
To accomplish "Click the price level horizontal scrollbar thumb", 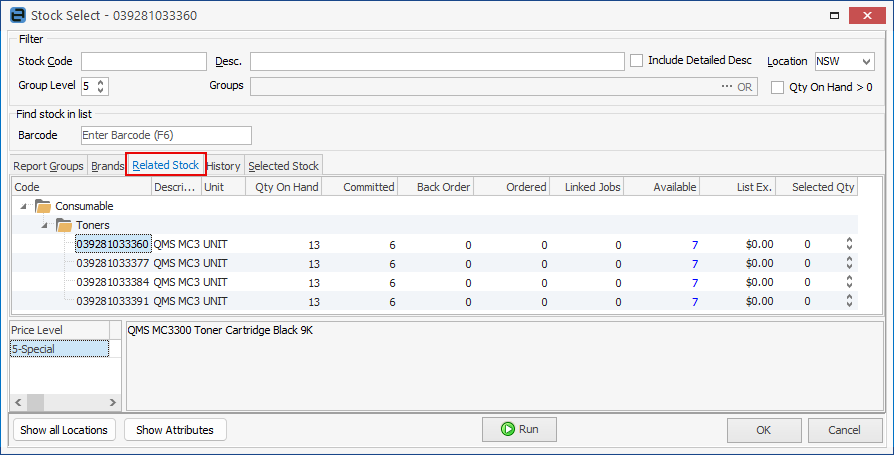I will point(35,402).
